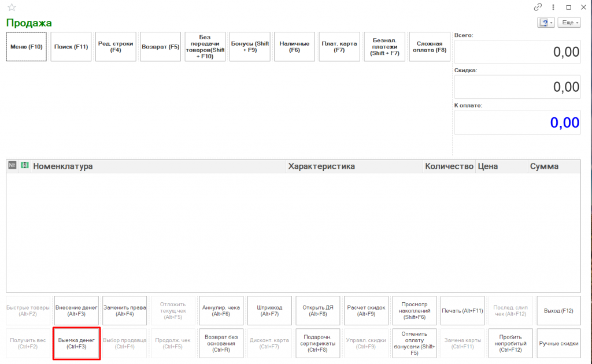Select Наличные (F6) cash payment

(294, 47)
